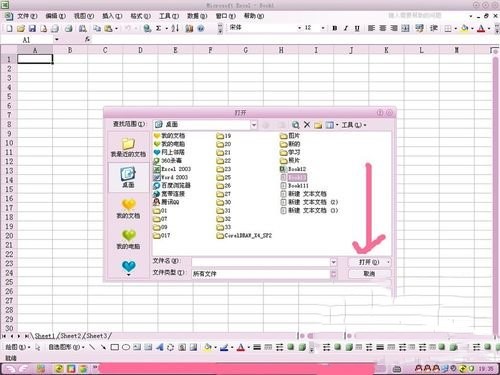500x375 pixels.
Task: Select the Book111 file in file list
Action: [x=294, y=186]
